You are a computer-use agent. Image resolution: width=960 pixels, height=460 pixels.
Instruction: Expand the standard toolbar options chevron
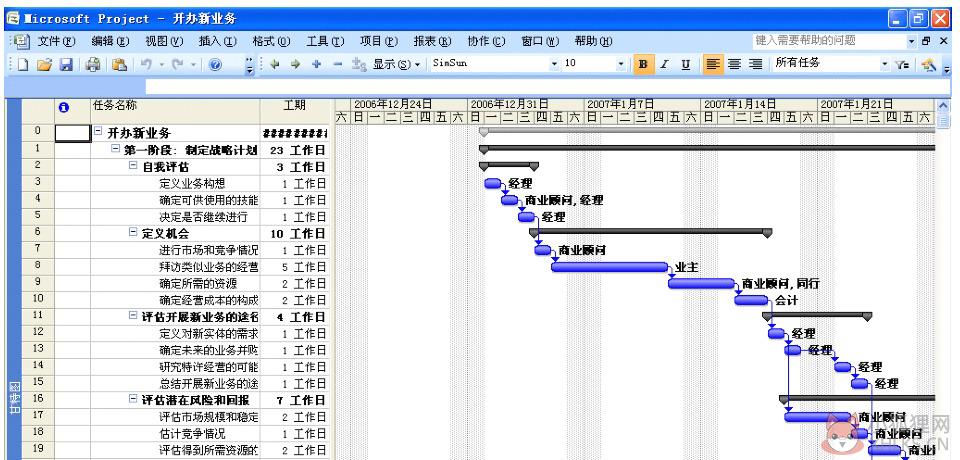pyautogui.click(x=249, y=66)
